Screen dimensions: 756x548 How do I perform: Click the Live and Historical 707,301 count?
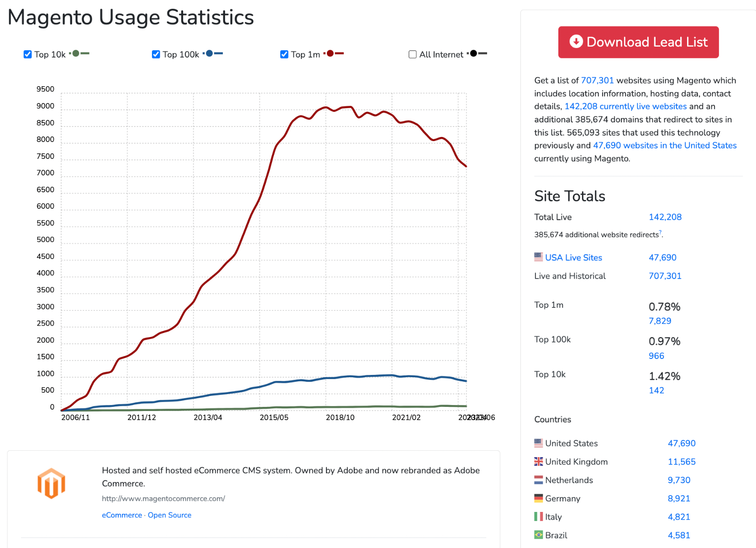click(x=665, y=276)
